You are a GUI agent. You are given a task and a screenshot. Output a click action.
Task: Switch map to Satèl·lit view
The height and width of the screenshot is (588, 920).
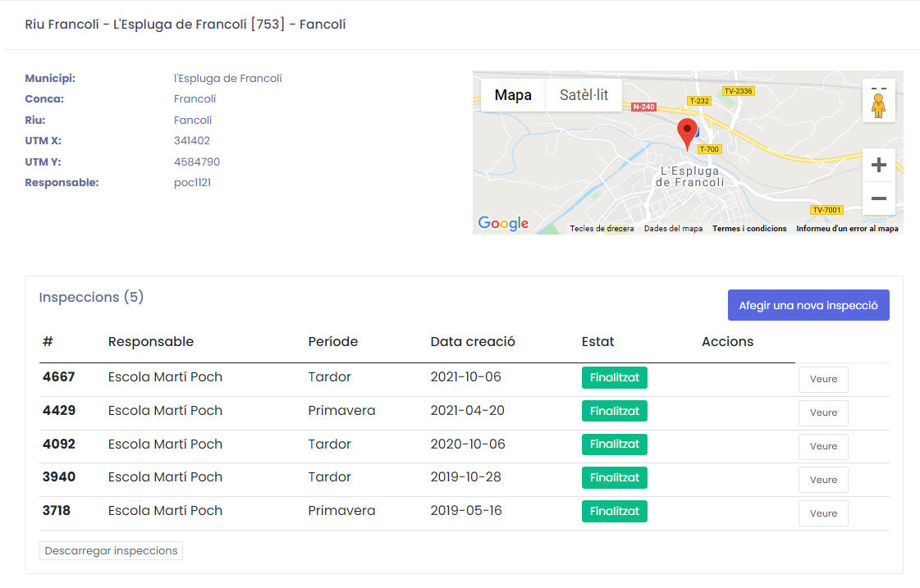coord(584,95)
